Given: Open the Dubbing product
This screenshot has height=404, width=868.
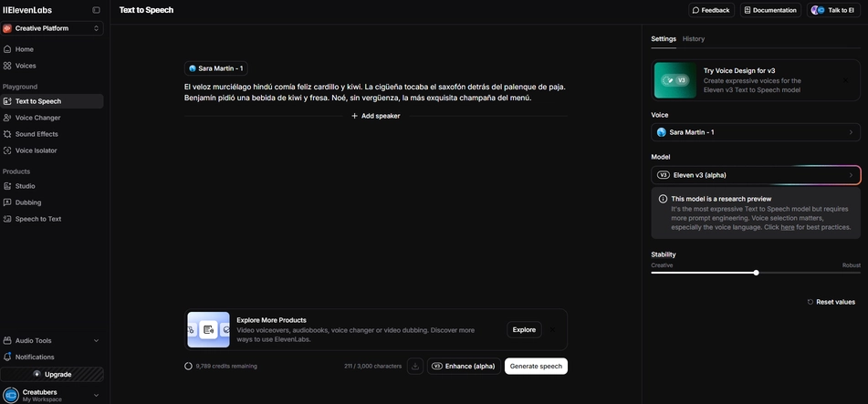Looking at the screenshot, I should [28, 202].
